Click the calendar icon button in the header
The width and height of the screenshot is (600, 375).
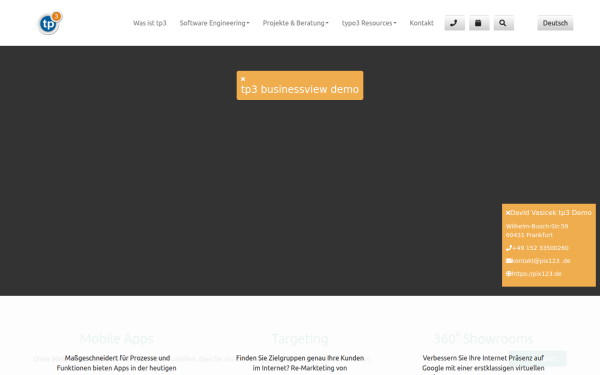point(479,23)
